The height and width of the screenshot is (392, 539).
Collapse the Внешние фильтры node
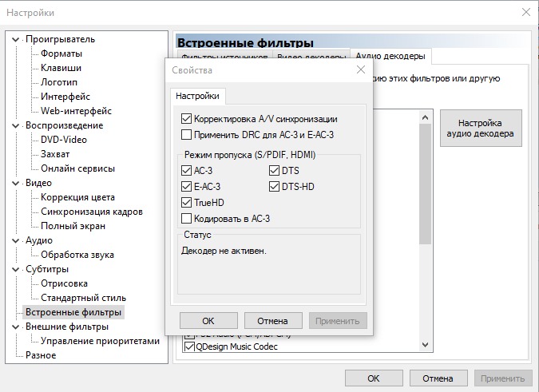16,327
